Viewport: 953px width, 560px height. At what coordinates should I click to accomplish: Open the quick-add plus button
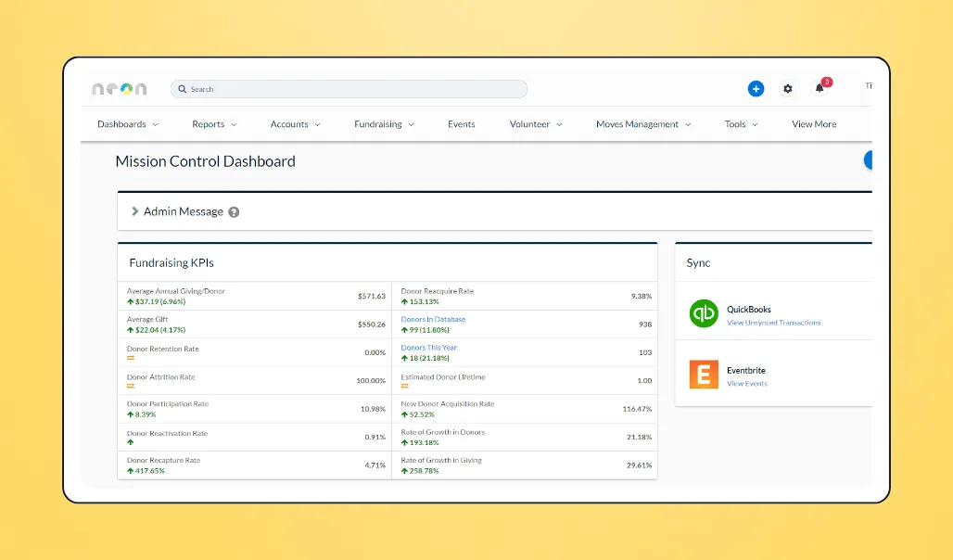tap(756, 88)
